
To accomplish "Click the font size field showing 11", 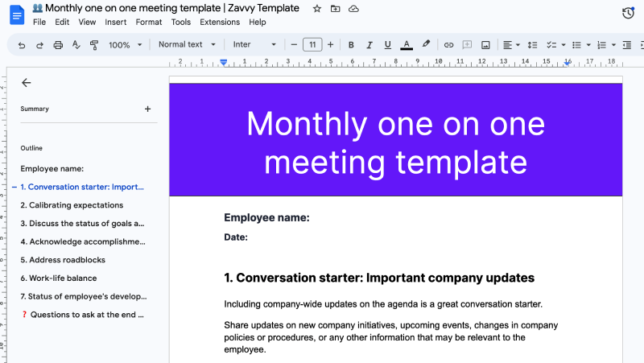I will click(312, 45).
